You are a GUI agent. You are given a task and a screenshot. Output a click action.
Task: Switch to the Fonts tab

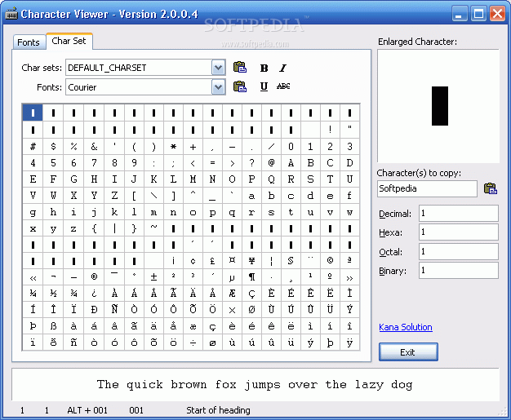(29, 42)
